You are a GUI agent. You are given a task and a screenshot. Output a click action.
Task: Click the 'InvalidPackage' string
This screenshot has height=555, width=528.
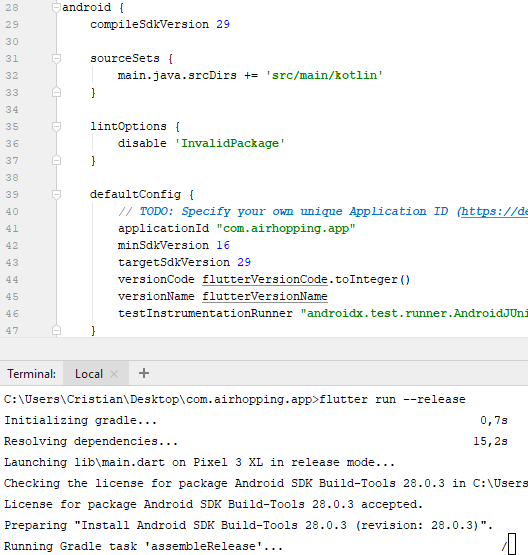pyautogui.click(x=230, y=143)
